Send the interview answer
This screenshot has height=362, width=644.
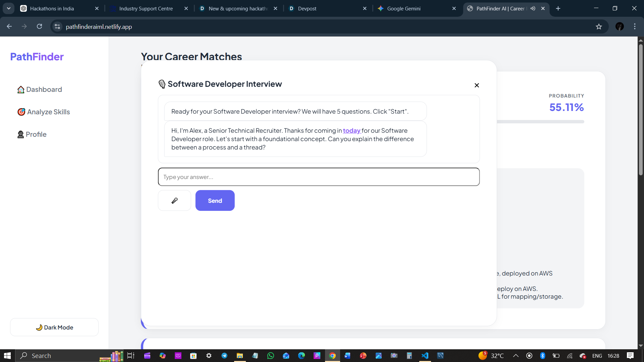click(x=215, y=200)
